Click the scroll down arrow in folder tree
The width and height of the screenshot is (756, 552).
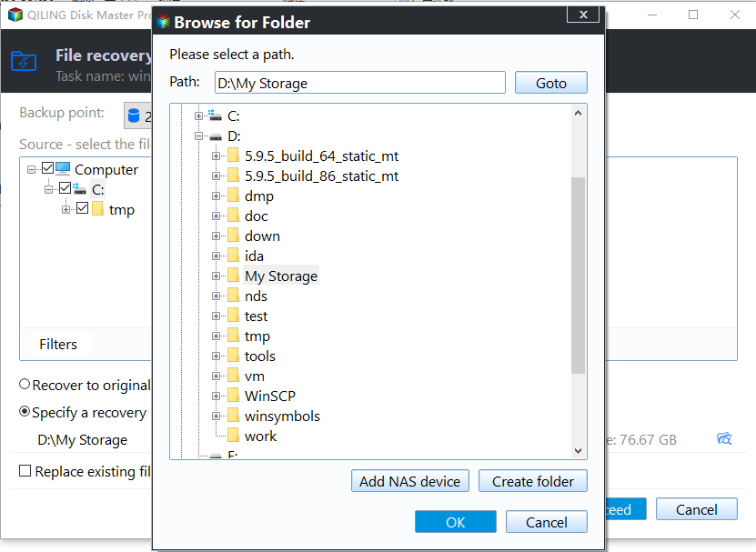pyautogui.click(x=578, y=451)
